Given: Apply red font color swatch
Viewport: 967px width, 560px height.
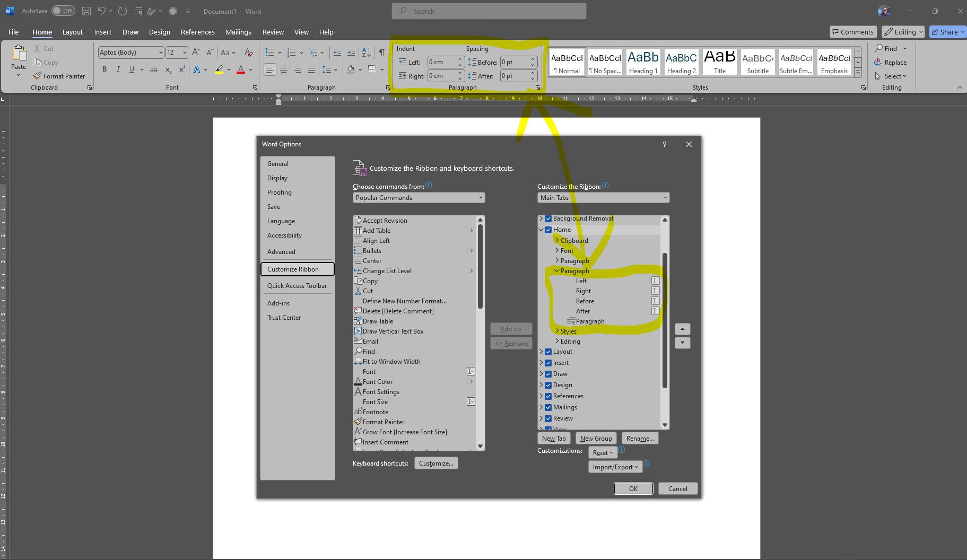Looking at the screenshot, I should pos(241,69).
